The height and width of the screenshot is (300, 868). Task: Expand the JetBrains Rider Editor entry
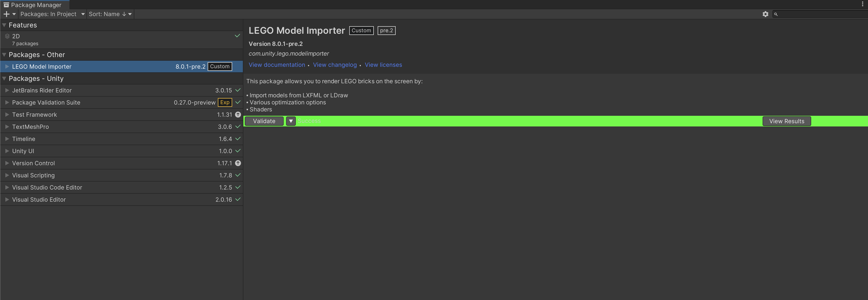(7, 90)
